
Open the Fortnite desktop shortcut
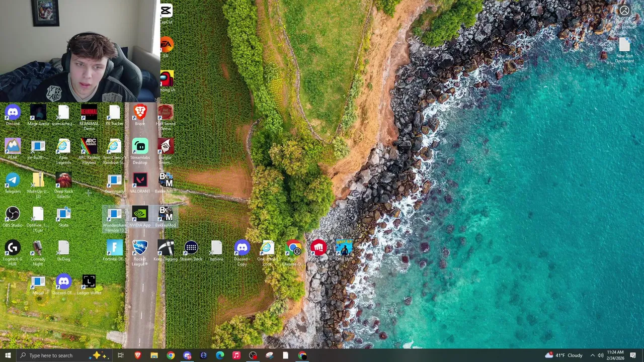114,251
